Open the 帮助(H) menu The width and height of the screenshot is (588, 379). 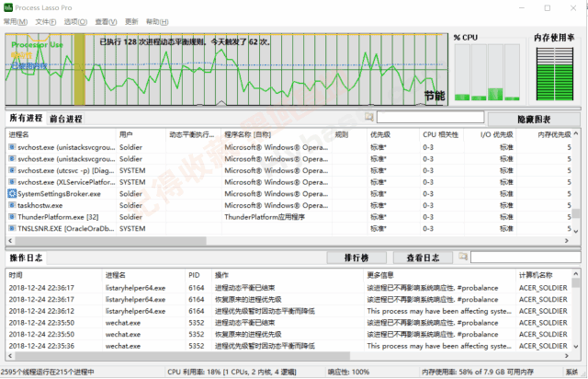157,22
